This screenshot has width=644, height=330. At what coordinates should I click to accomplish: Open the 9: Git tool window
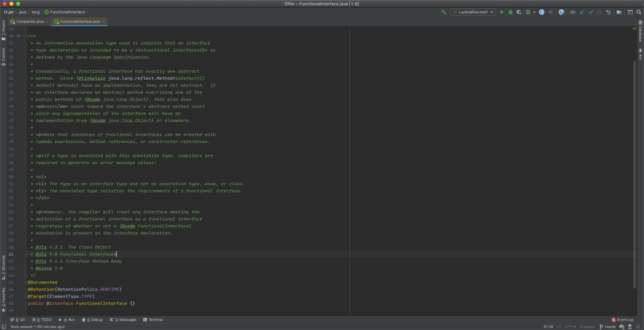coord(17,320)
